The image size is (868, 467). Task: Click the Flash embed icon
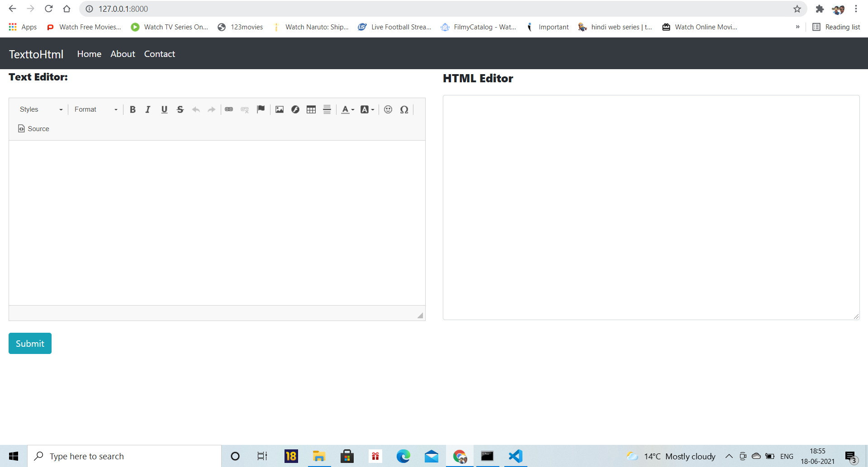(x=295, y=109)
